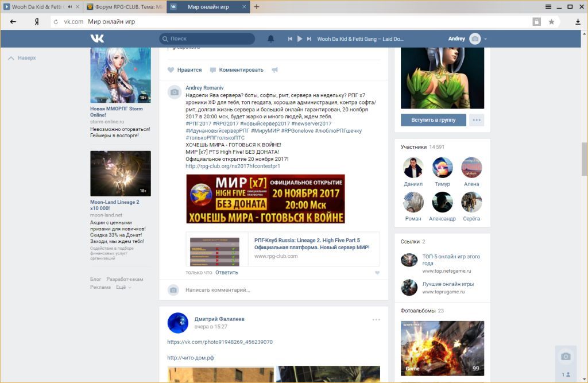Open the vk.com/photo91948269 link
Screen dimensions: 588x383
point(220,342)
